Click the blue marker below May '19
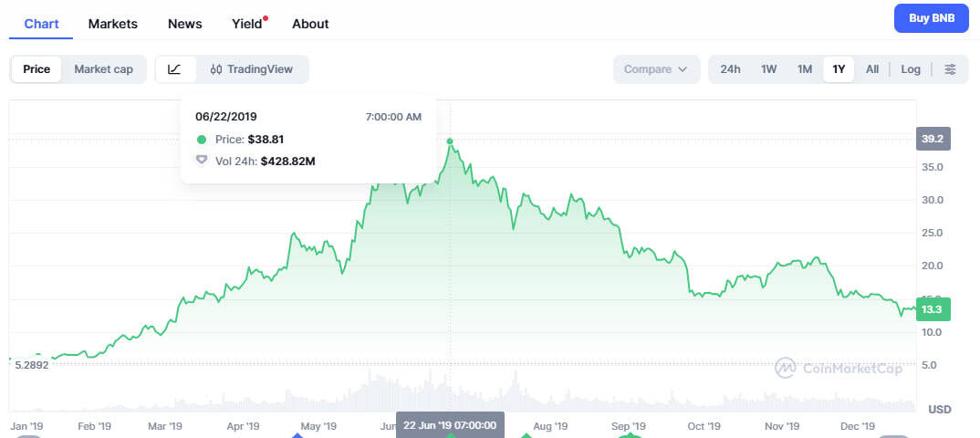This screenshot has width=980, height=438. (297, 435)
